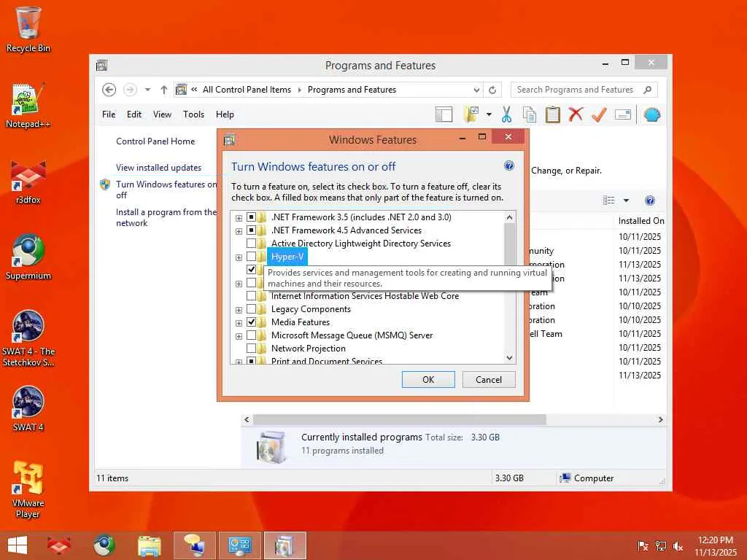Click the volume muted tray icon
Image resolution: width=747 pixels, height=560 pixels.
pos(678,546)
